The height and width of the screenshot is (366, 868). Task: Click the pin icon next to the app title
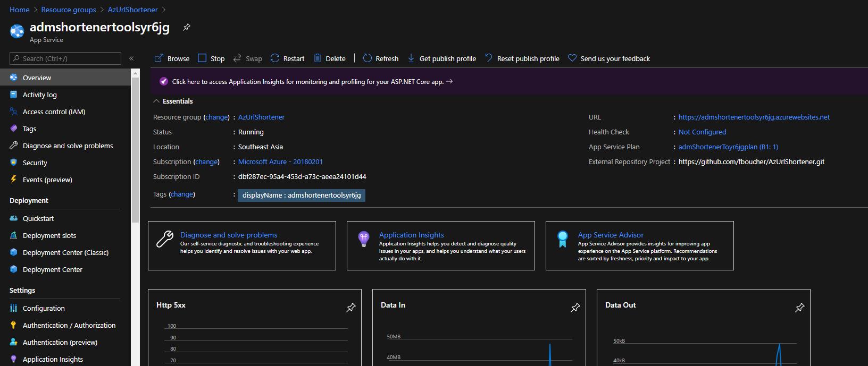[x=187, y=27]
